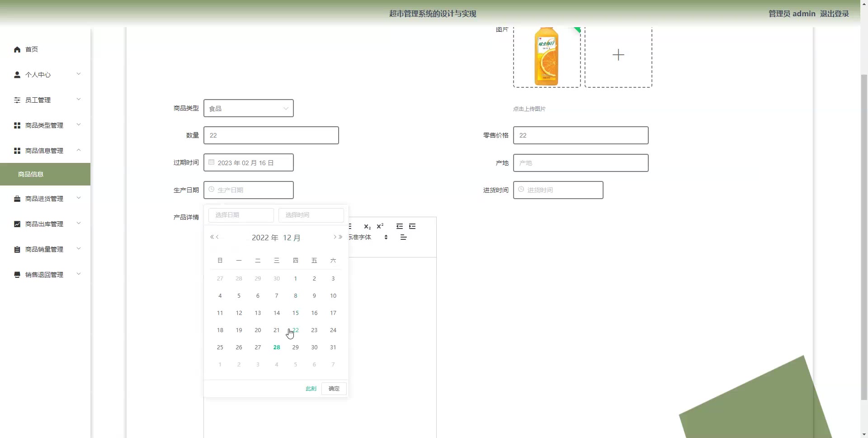This screenshot has width=868, height=438.
Task: Select November 30 greyed date
Action: click(x=277, y=279)
